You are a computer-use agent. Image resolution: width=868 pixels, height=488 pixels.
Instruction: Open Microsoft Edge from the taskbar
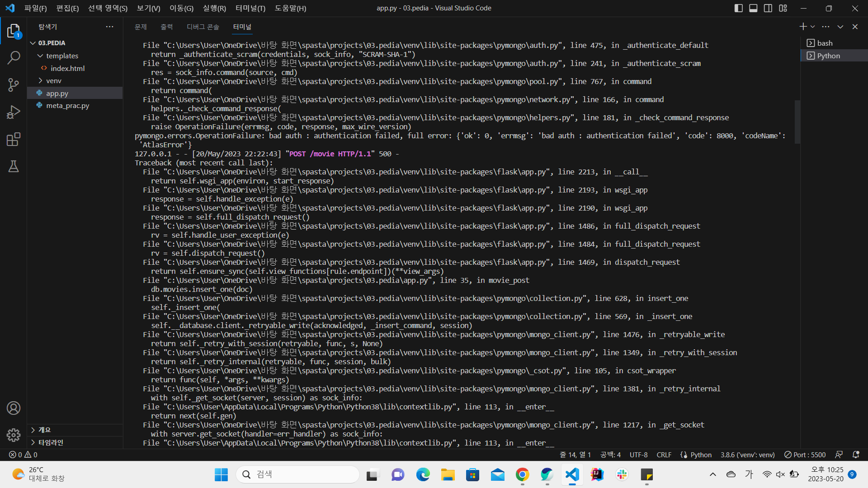(423, 474)
